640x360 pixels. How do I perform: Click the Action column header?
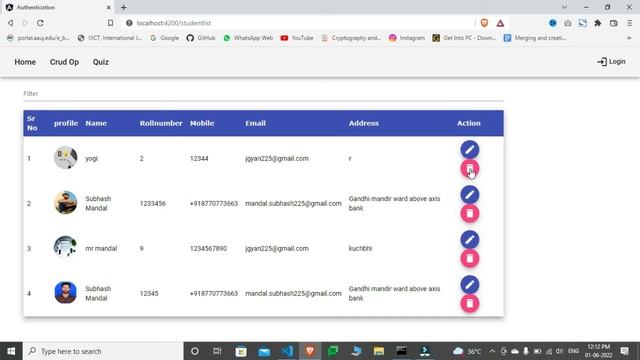click(x=469, y=123)
